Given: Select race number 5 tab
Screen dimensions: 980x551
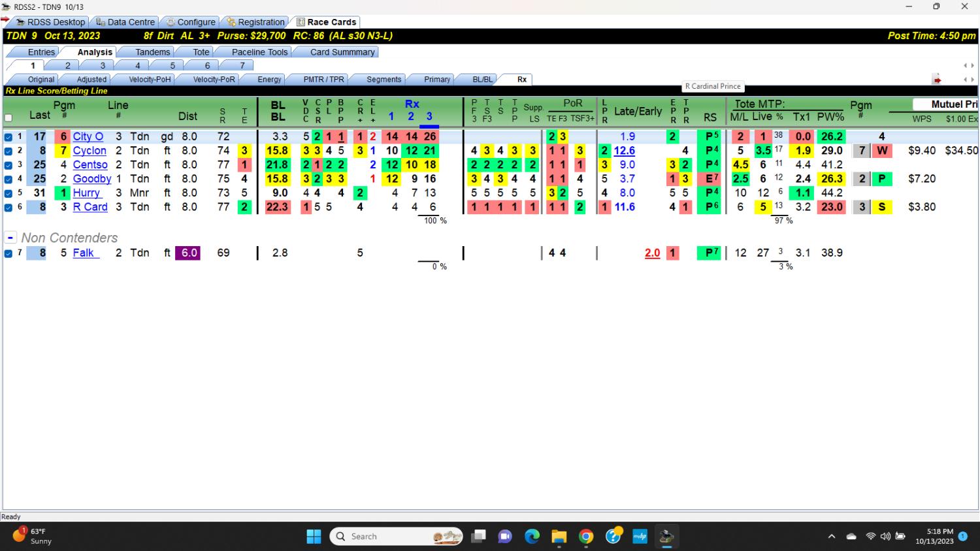Looking at the screenshot, I should [172, 66].
